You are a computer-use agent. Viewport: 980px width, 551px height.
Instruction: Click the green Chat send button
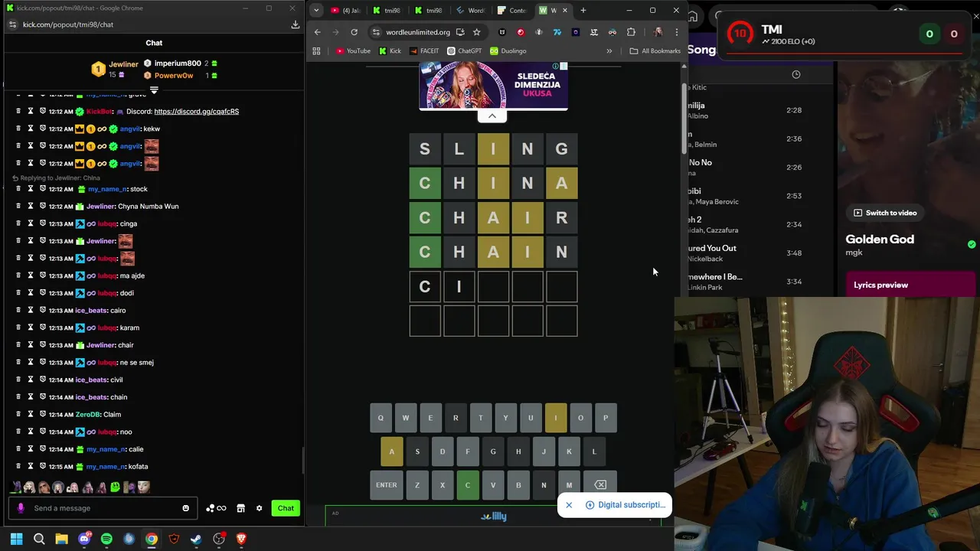(286, 508)
